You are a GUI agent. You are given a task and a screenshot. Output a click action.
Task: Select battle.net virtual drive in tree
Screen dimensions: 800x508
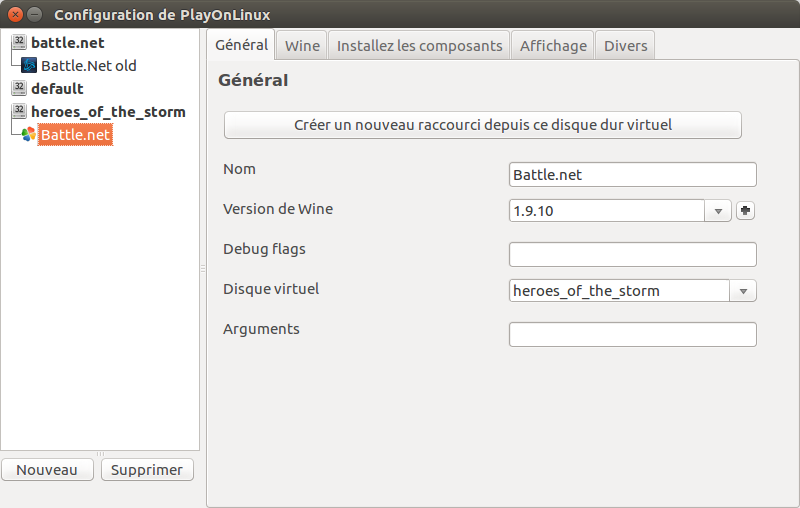pos(68,43)
